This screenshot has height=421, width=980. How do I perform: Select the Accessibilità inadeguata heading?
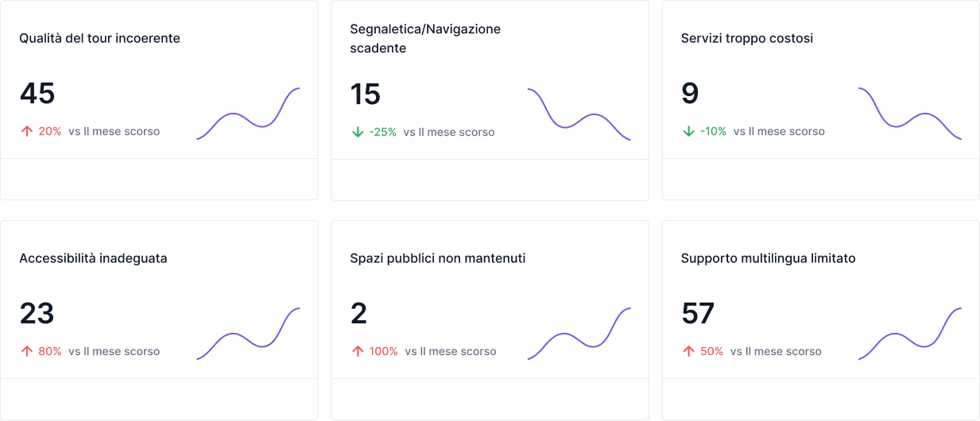pyautogui.click(x=93, y=258)
